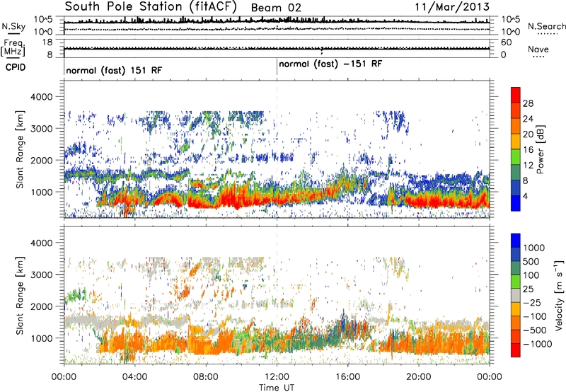This screenshot has width=566, height=392.
Task: Click the 'Beam 02' label
Action: [276, 8]
